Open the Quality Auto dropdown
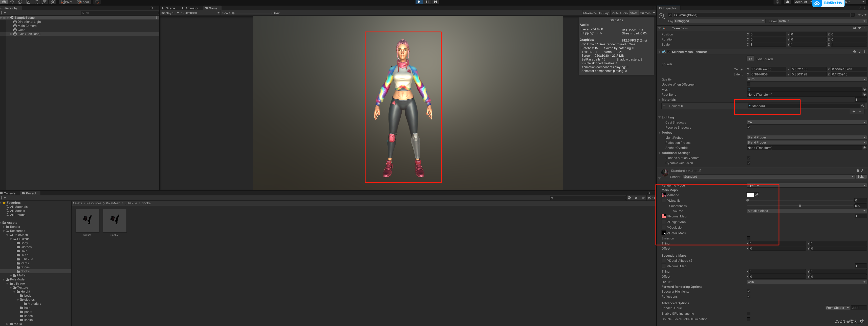This screenshot has height=326, width=868. [806, 79]
